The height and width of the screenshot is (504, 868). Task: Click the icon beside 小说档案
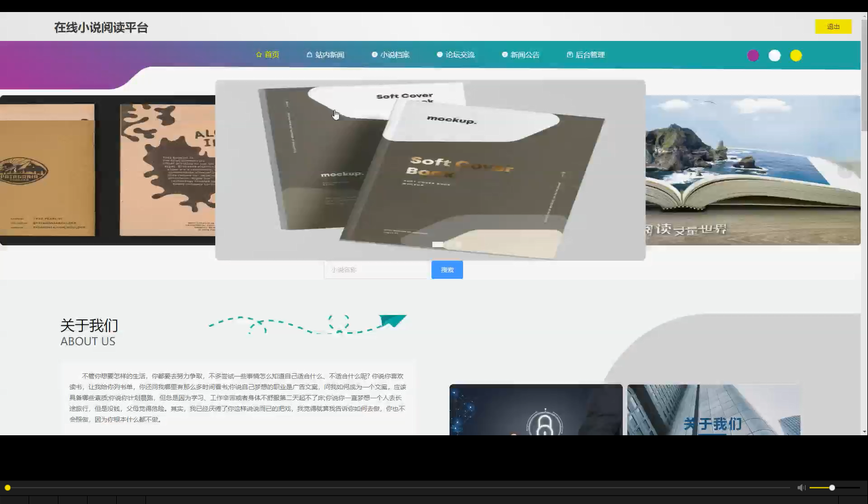coord(374,54)
